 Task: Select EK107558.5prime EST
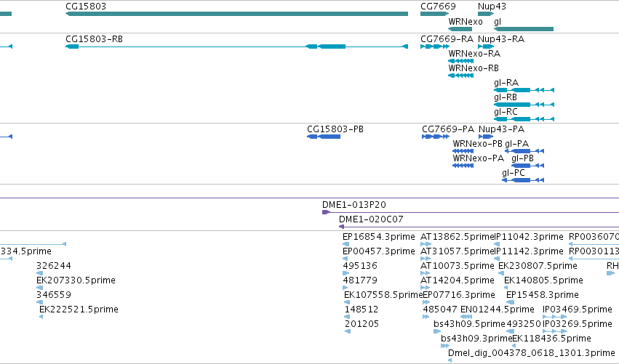tap(383, 295)
